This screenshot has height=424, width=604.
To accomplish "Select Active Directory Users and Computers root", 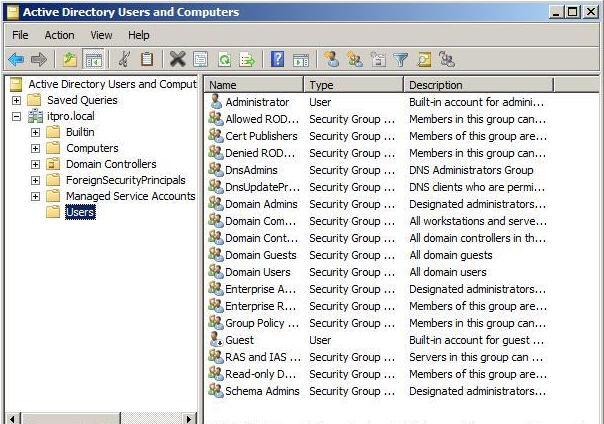I will tap(112, 84).
